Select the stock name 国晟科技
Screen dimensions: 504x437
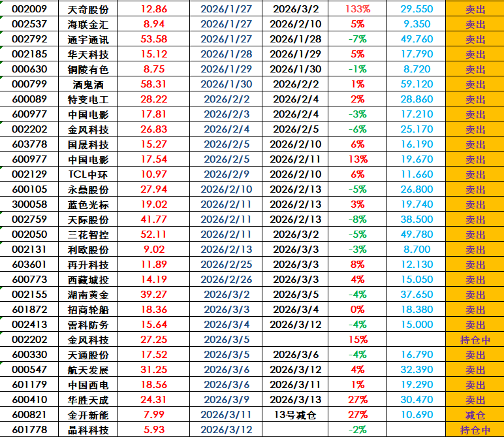point(88,145)
